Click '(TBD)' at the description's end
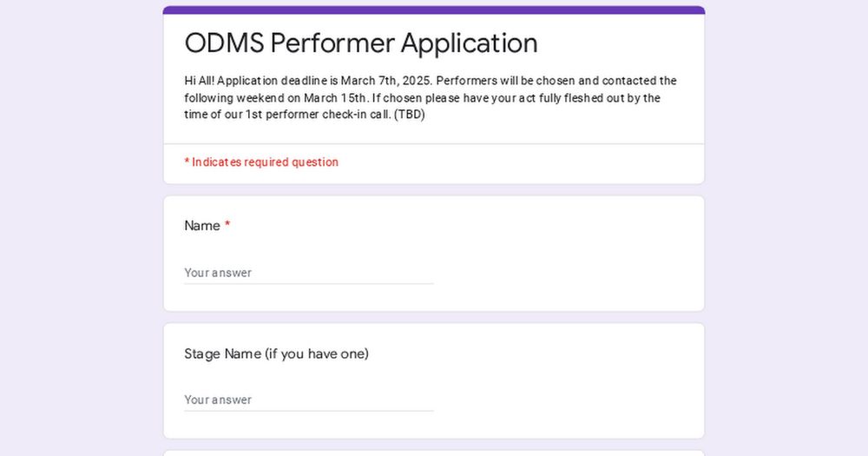The image size is (868, 456). coord(409,115)
